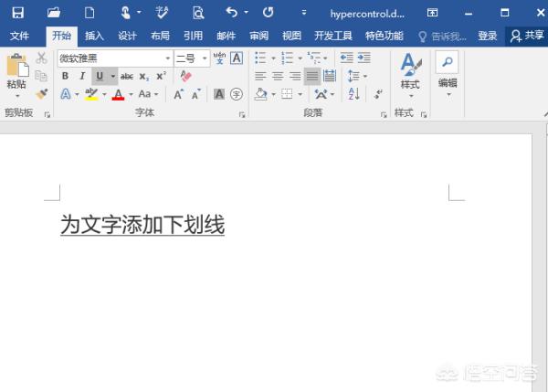This screenshot has width=548, height=392.
Task: Create a new blank document
Action: pyautogui.click(x=90, y=13)
